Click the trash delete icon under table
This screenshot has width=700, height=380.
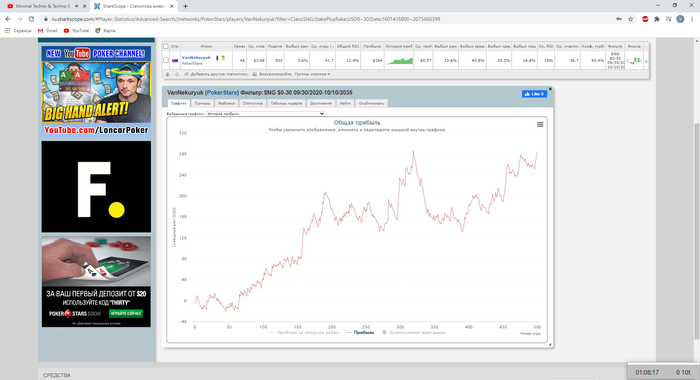click(168, 74)
